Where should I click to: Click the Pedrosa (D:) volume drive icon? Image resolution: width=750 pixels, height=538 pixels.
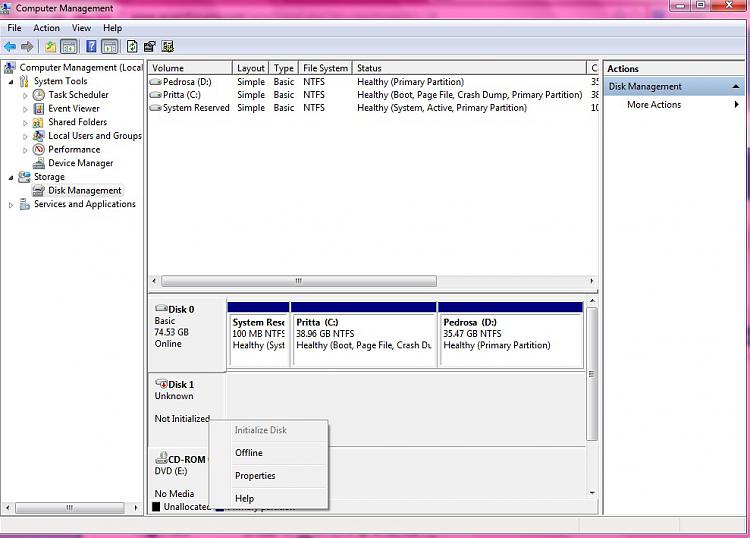point(155,82)
